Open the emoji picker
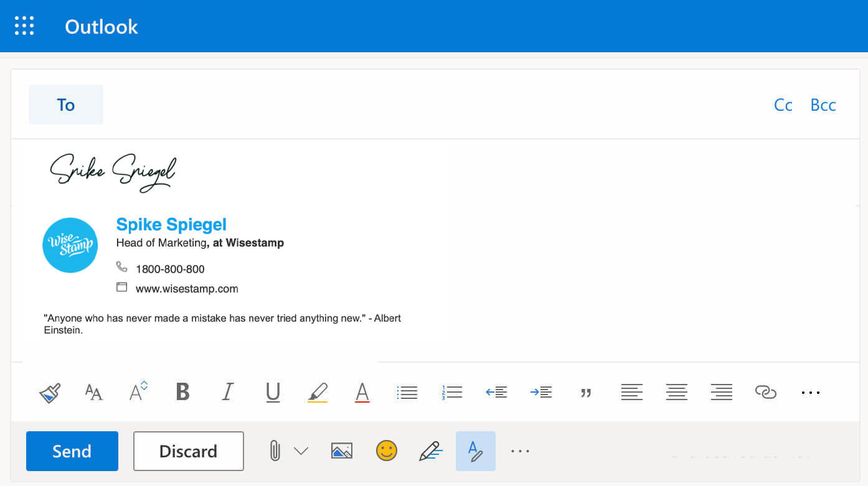The height and width of the screenshot is (486, 868). [x=387, y=451]
